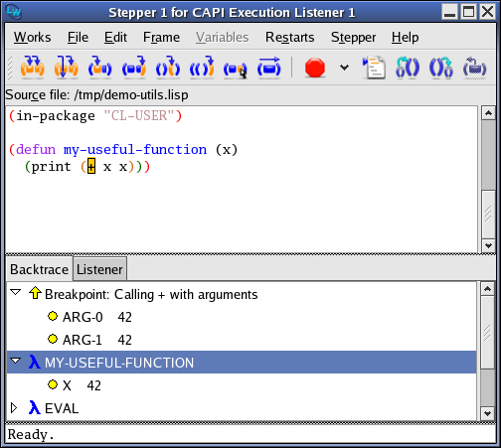Open the Stepper menu
Screen dimensions: 501x448
coord(353,38)
